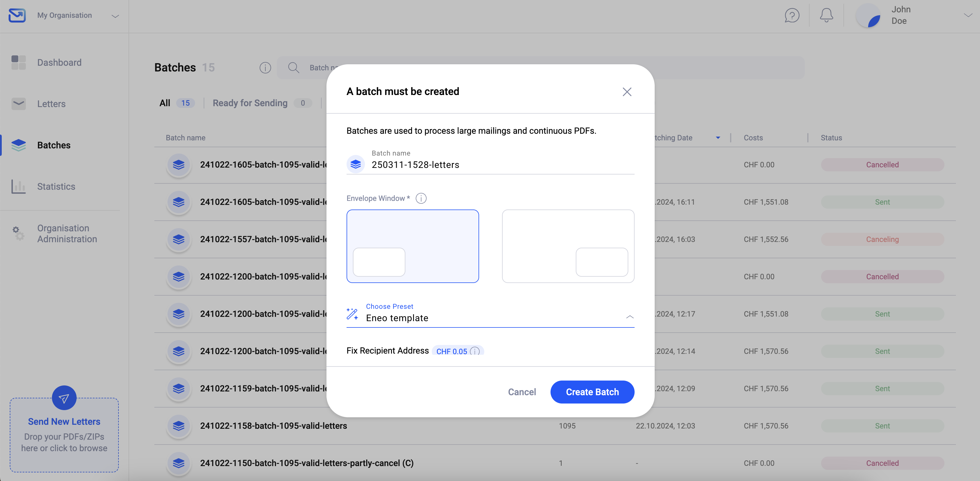This screenshot has width=980, height=481.
Task: Click batch icon for 241022-1557 row
Action: [x=178, y=239]
